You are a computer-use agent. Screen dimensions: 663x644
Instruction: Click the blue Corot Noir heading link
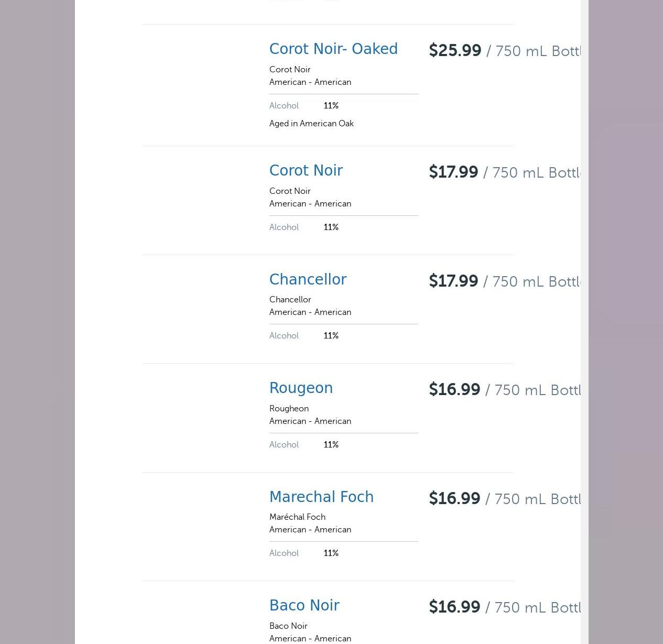(x=306, y=171)
